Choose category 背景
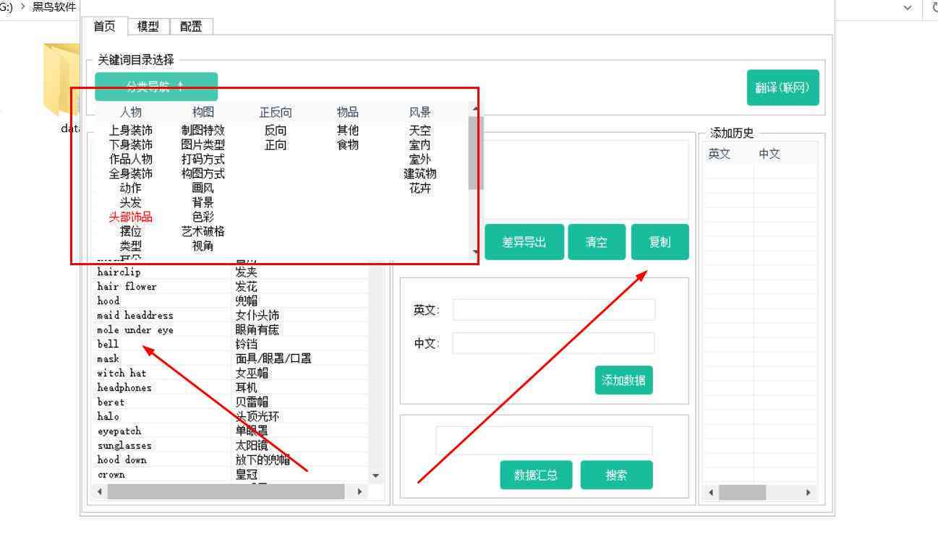Screen dimensions: 938x560 (203, 203)
